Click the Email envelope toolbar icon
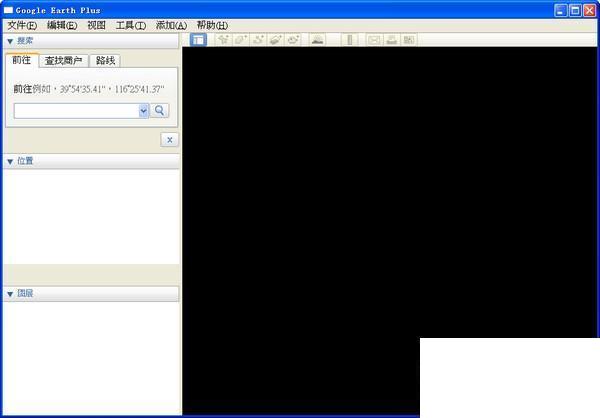 pos(374,40)
